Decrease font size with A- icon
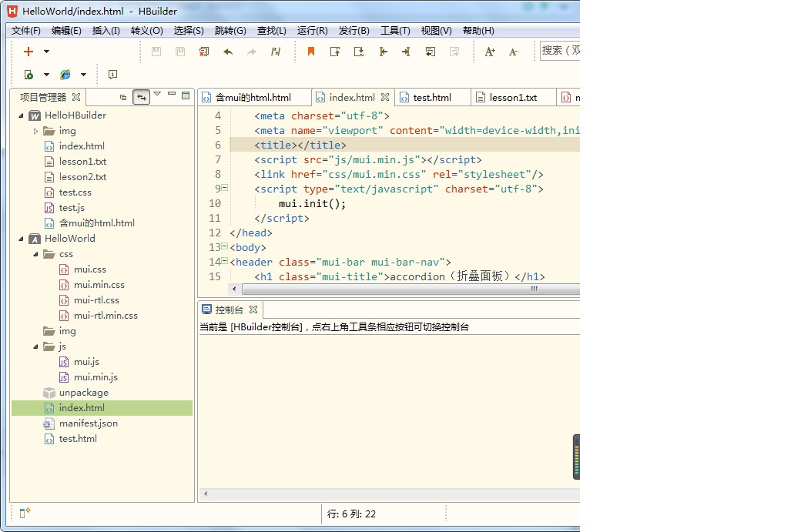The height and width of the screenshot is (532, 811). 513,52
